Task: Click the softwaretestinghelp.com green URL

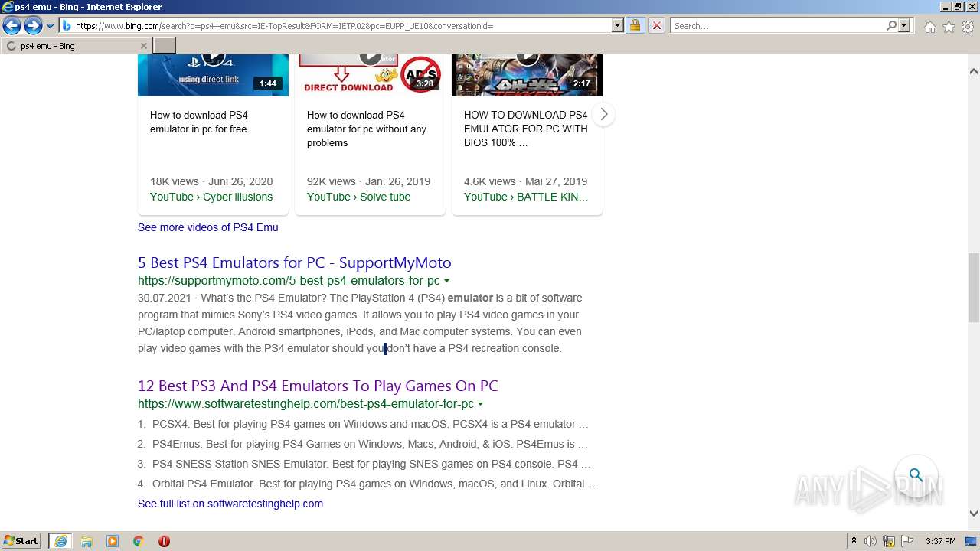Action: [x=305, y=404]
